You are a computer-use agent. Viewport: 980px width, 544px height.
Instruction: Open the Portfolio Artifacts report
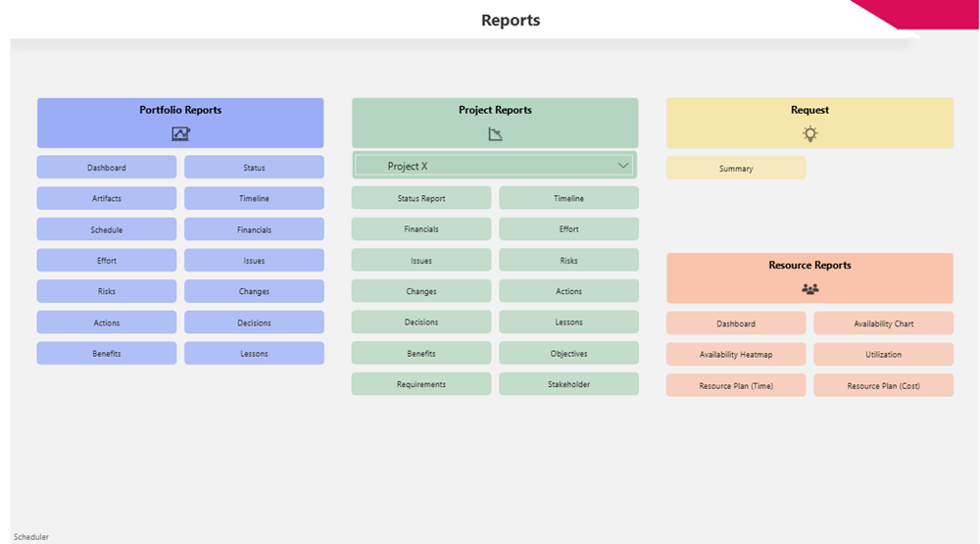tap(107, 199)
